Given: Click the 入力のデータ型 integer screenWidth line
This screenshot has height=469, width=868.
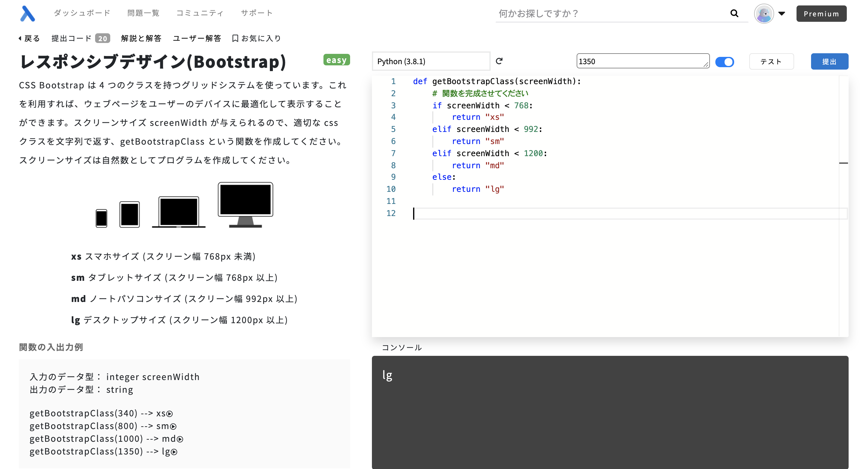Looking at the screenshot, I should [114, 377].
